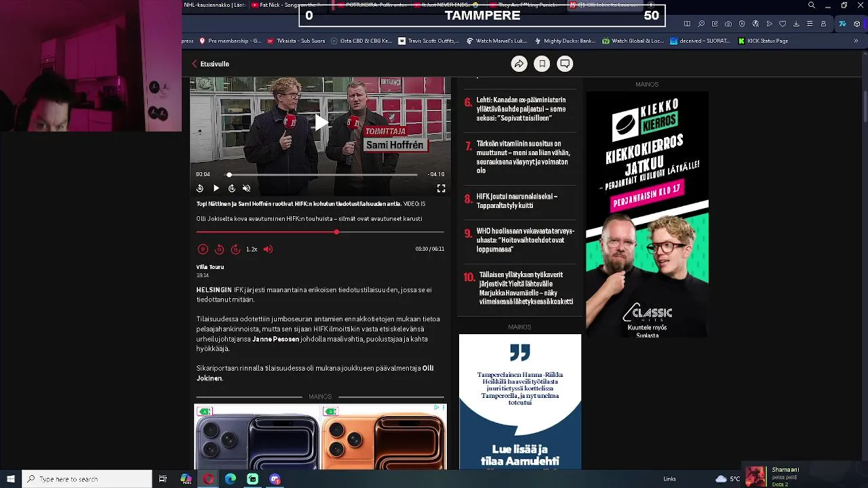The width and height of the screenshot is (868, 488).
Task: Open Microsoft Edge from the taskbar
Action: (231, 479)
